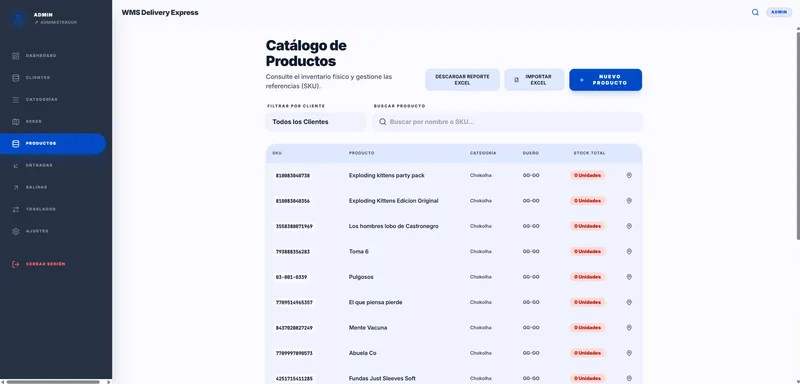This screenshot has width=800, height=384.
Task: Click the Cerrar Sesión logout icon
Action: pos(15,264)
